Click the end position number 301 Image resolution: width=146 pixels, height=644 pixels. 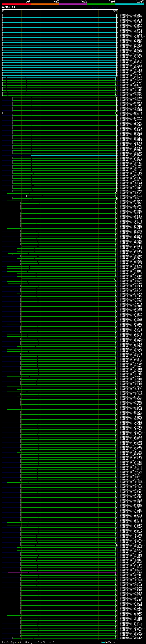(115, 11)
